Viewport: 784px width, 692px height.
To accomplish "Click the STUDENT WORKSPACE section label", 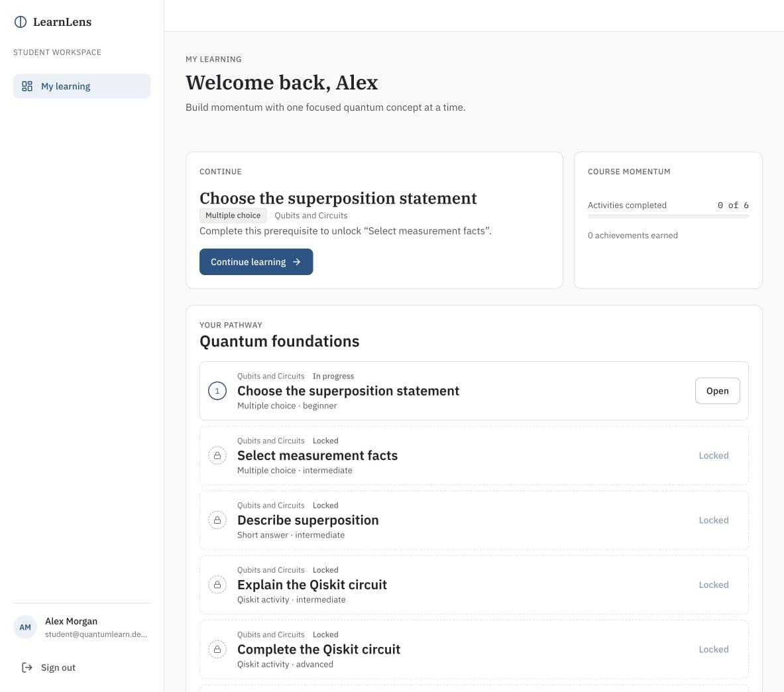I will coord(57,52).
